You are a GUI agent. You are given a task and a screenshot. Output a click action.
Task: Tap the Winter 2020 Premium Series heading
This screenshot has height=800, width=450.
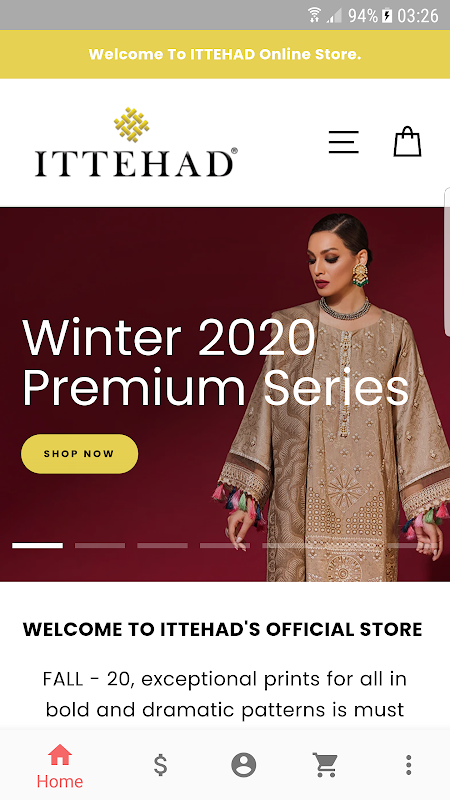click(215, 363)
